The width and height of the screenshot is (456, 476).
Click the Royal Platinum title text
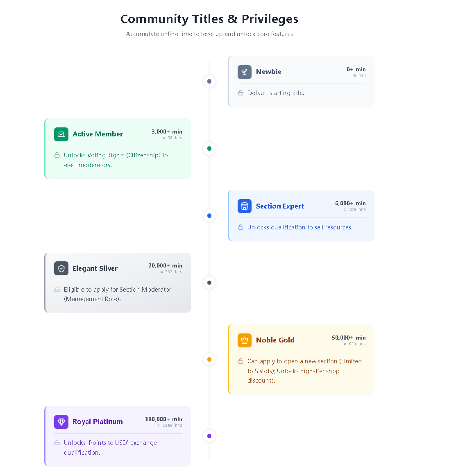[x=98, y=422]
